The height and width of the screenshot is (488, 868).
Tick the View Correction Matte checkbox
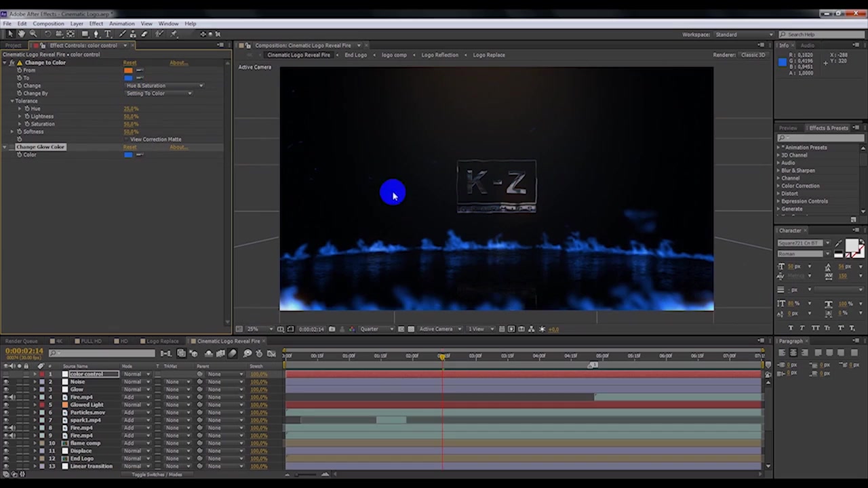click(126, 139)
